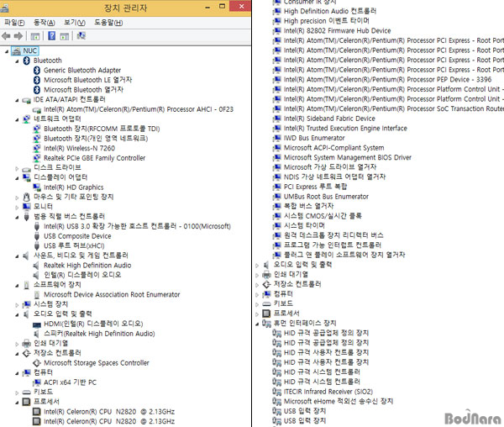Click the Realtek High Definition Audio speaker icon
The height and width of the screenshot is (427, 504).
coord(36,266)
